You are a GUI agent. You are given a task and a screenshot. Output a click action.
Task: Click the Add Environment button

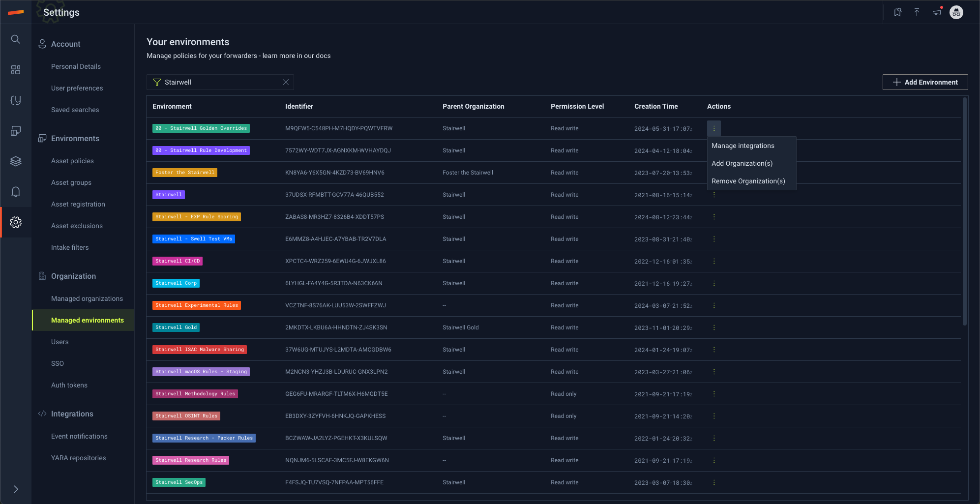pos(925,82)
